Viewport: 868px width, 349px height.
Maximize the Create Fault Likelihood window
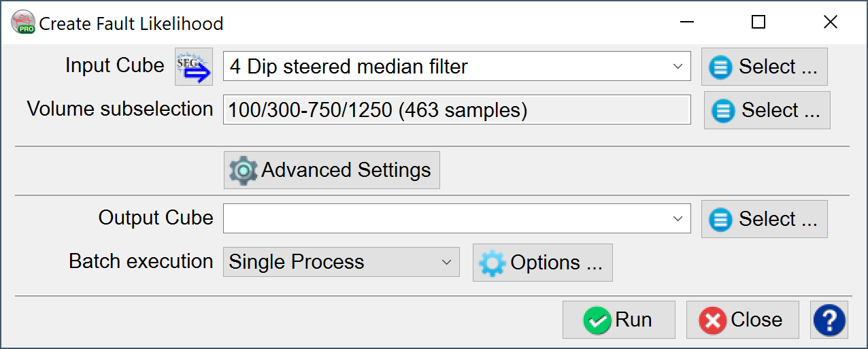pyautogui.click(x=758, y=22)
